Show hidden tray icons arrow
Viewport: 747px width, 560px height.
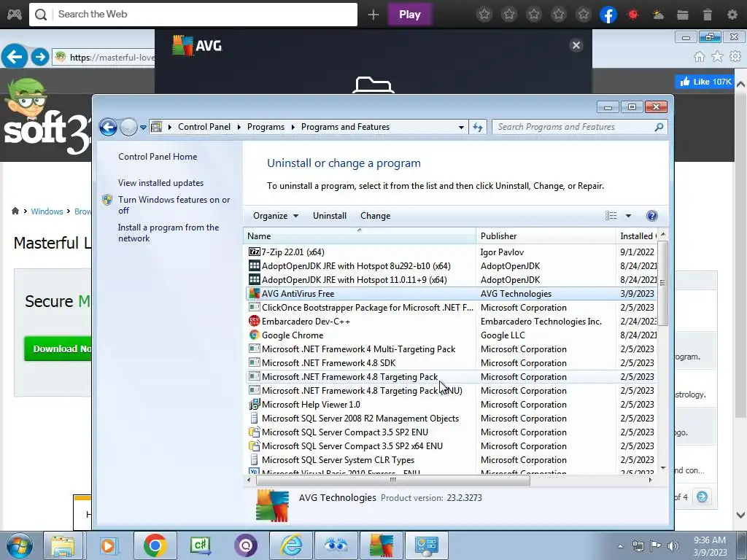(620, 546)
